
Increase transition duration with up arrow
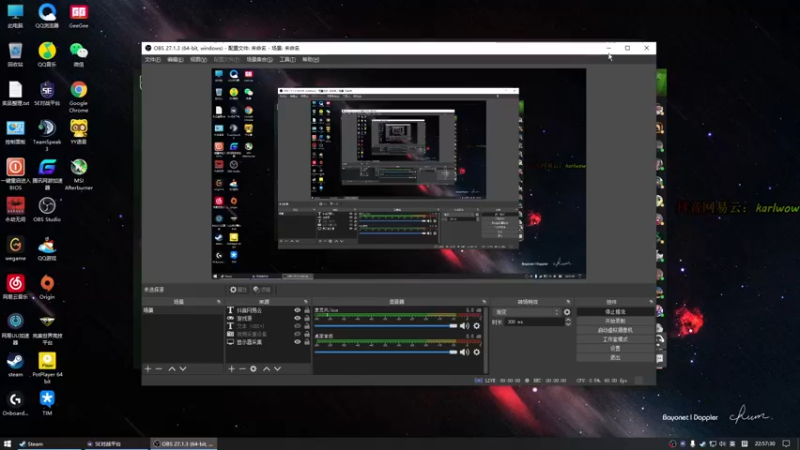click(568, 319)
